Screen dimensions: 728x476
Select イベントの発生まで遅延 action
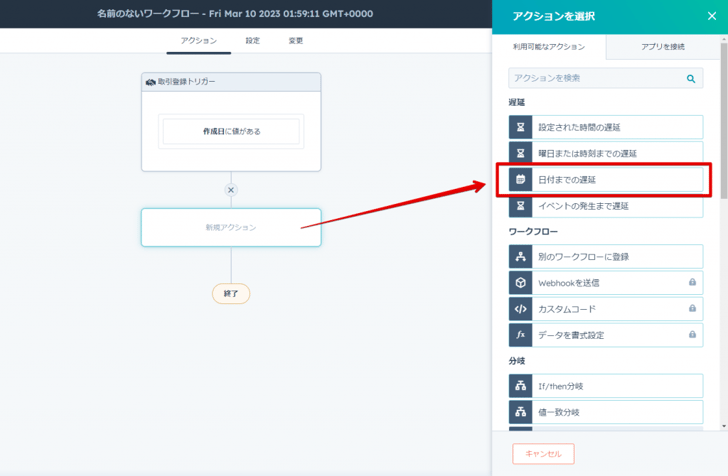[x=606, y=206]
